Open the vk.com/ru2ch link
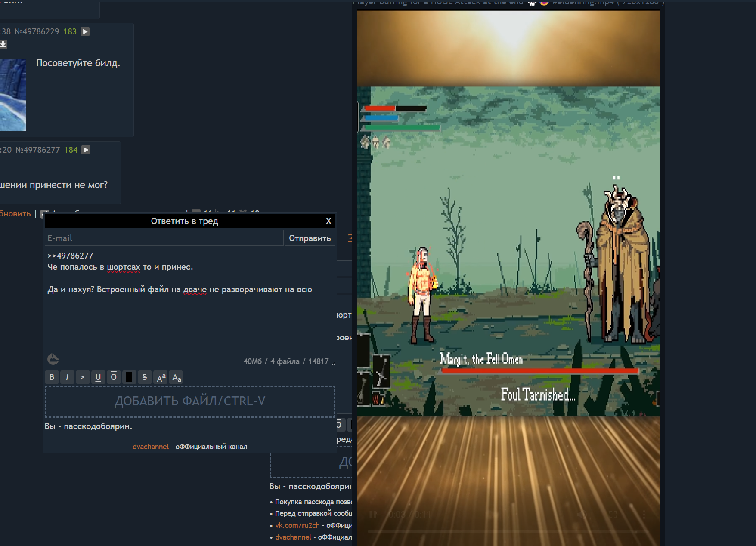The height and width of the screenshot is (546, 756). pos(297,525)
